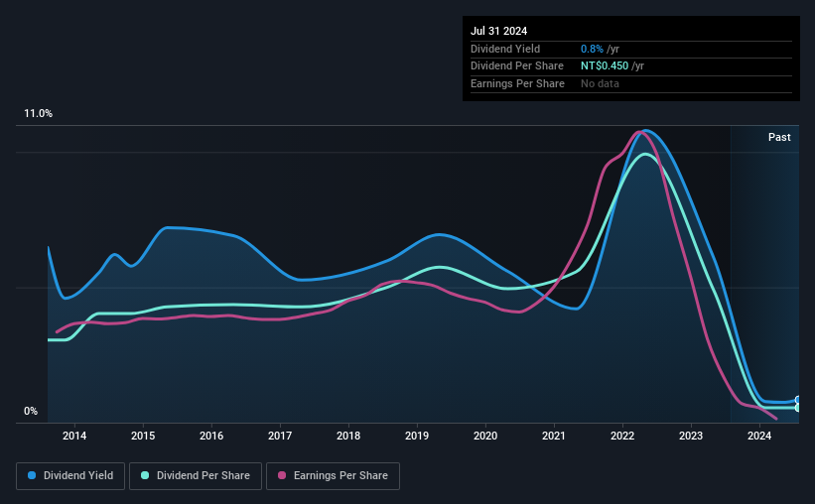Screen dimensions: 815x504
Task: Click the 2016 x-axis label
Action: click(x=211, y=436)
